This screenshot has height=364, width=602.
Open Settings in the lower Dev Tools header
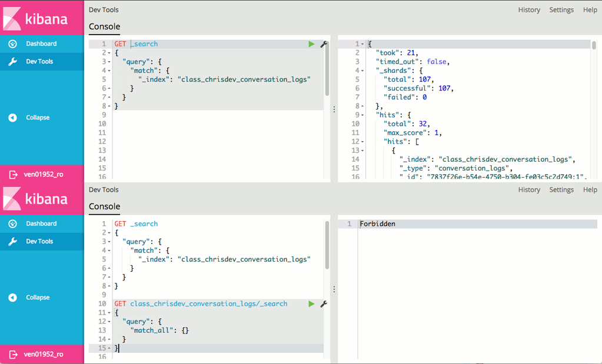pyautogui.click(x=561, y=190)
